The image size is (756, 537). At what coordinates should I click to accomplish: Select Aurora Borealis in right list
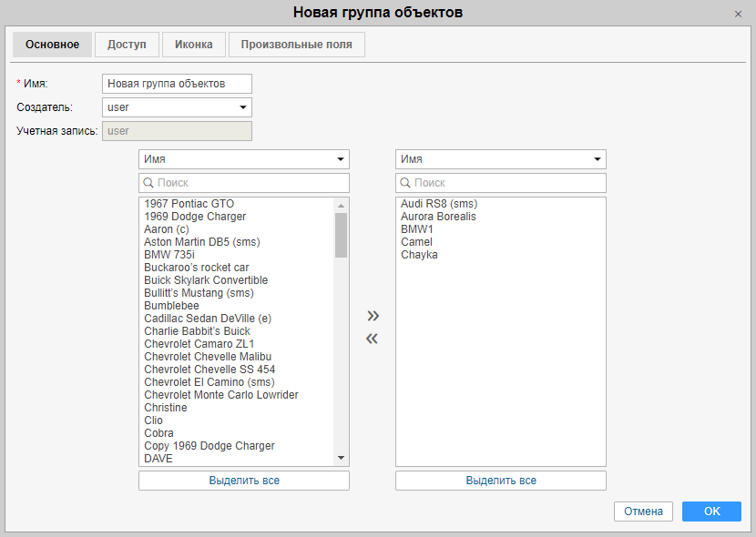pos(438,217)
